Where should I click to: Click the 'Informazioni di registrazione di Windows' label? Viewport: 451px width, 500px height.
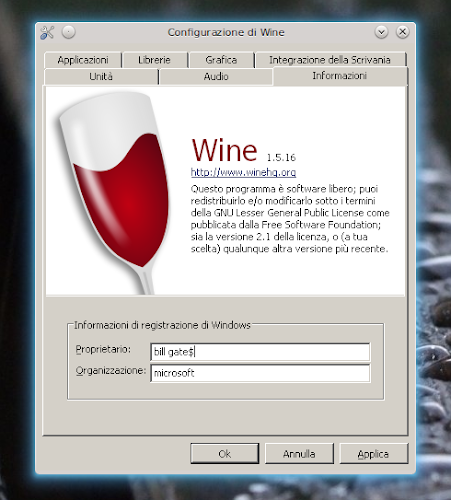click(162, 325)
